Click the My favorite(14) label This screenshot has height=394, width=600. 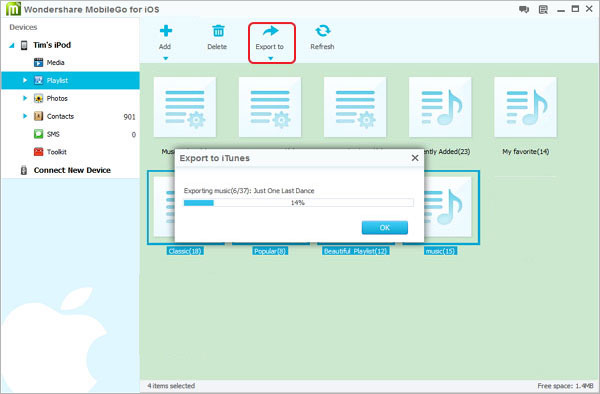[x=525, y=152]
